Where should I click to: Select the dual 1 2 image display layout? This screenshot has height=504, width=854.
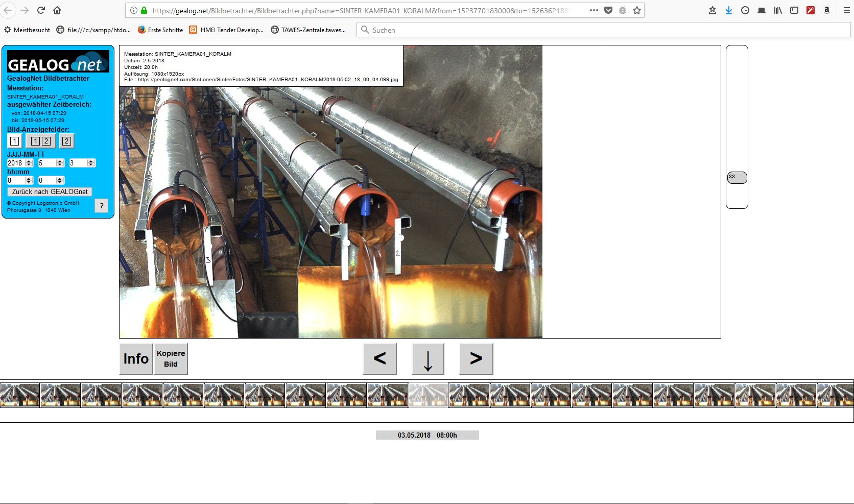(41, 141)
